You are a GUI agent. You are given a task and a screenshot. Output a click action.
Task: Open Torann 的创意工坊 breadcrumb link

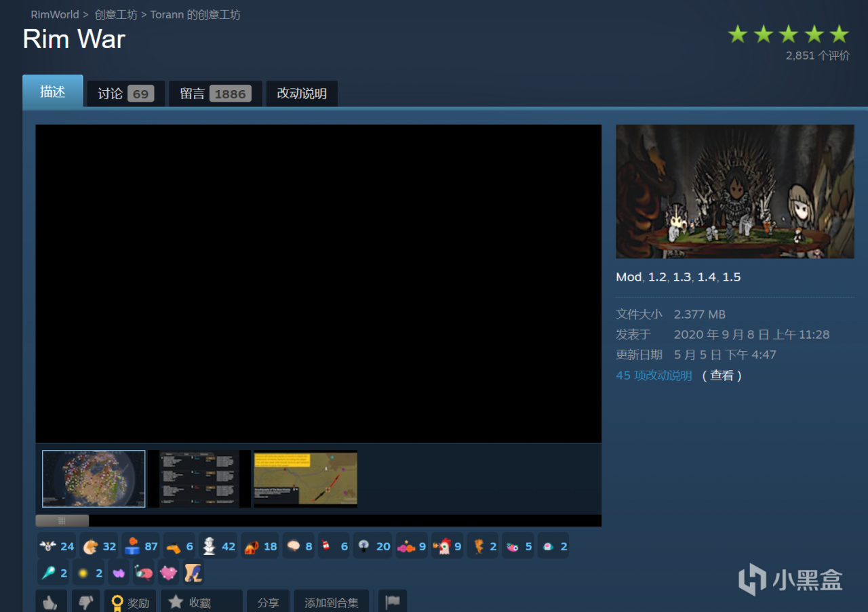[195, 14]
